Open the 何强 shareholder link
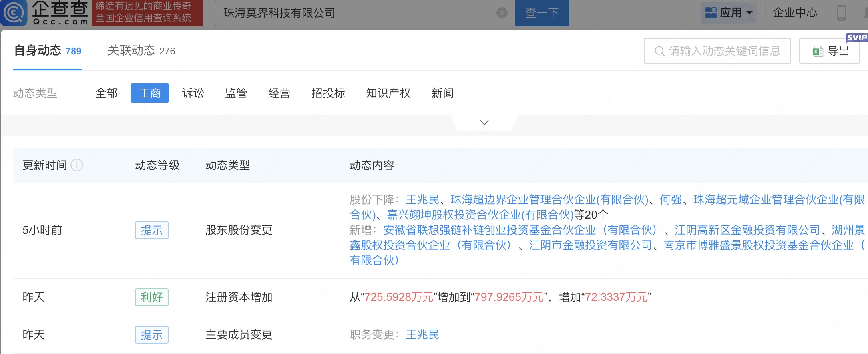The width and height of the screenshot is (868, 354). coord(671,199)
